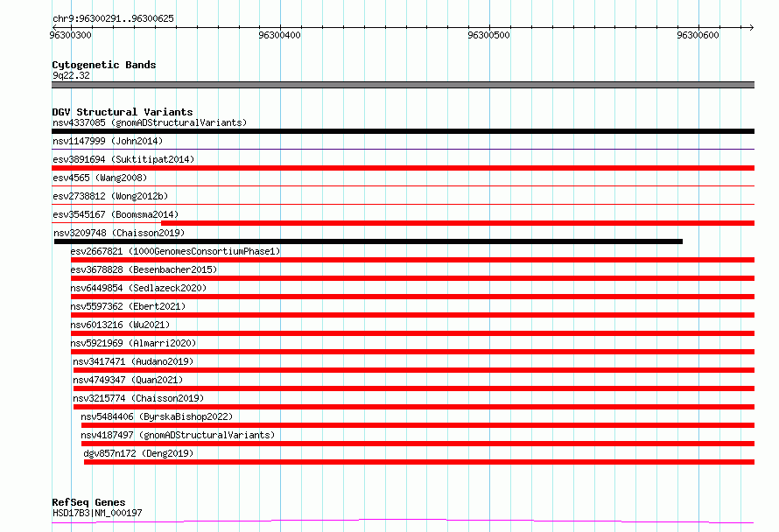
Task: Click the esv2738812 (Wong2012b) label
Action: [110, 196]
